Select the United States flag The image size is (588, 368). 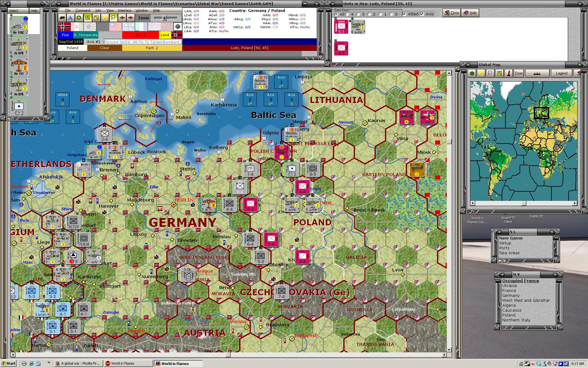point(154,27)
